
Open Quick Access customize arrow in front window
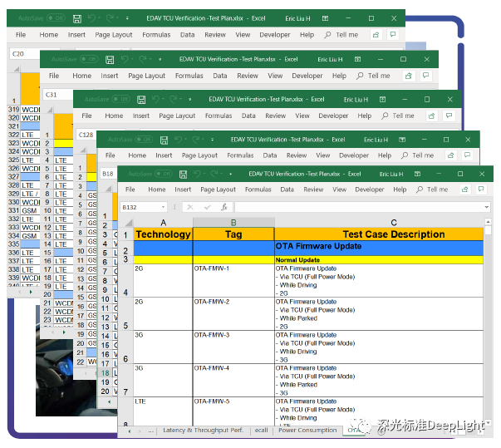coord(231,175)
